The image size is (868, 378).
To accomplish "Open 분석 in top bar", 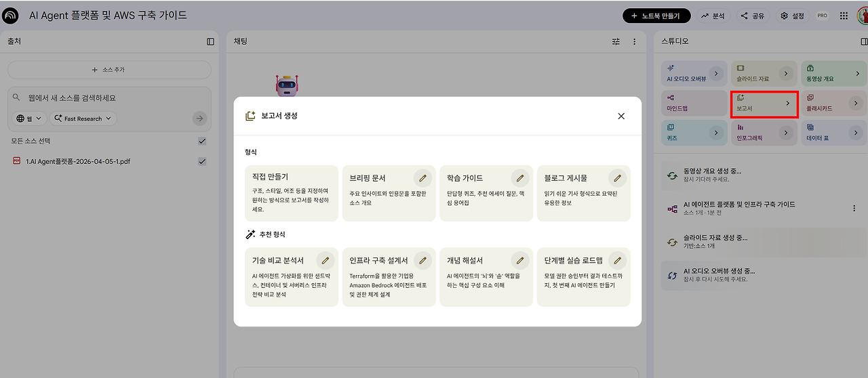I will coord(713,16).
